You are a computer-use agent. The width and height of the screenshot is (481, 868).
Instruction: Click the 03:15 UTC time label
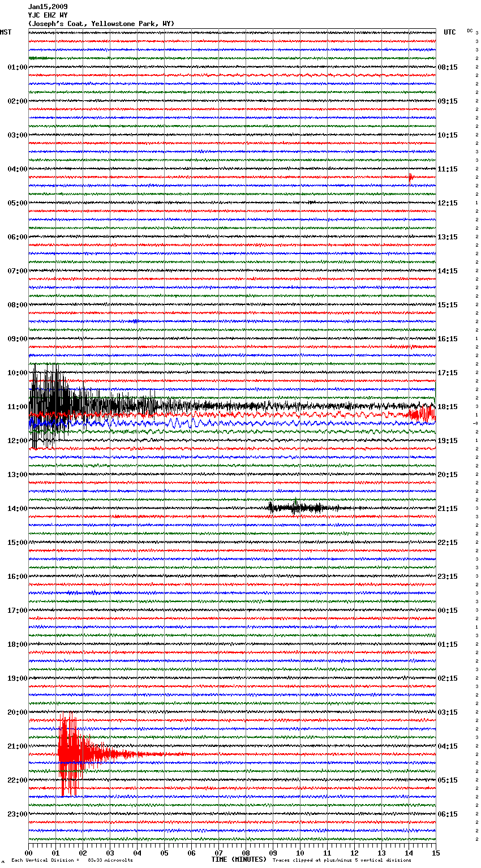pos(448,712)
